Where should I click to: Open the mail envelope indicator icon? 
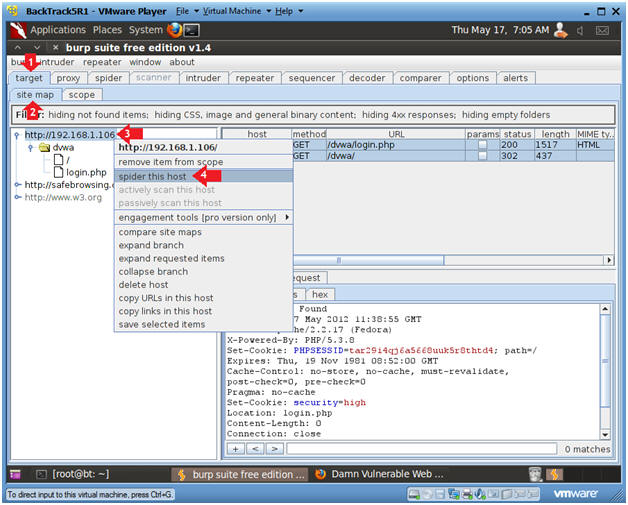tap(602, 30)
